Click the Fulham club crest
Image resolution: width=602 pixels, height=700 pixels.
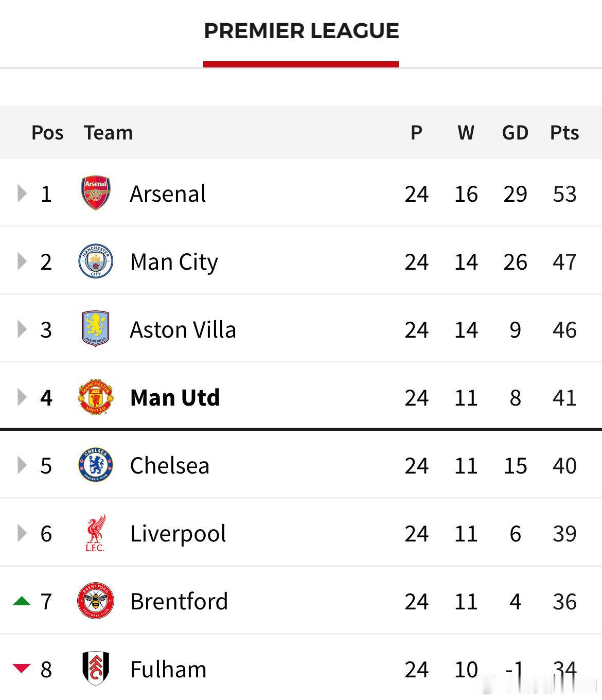(96, 669)
